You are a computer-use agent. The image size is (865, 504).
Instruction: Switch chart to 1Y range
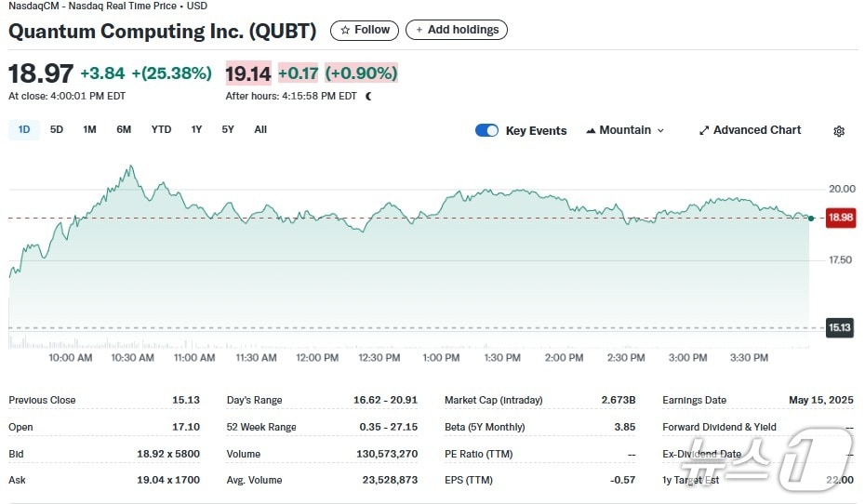[196, 129]
